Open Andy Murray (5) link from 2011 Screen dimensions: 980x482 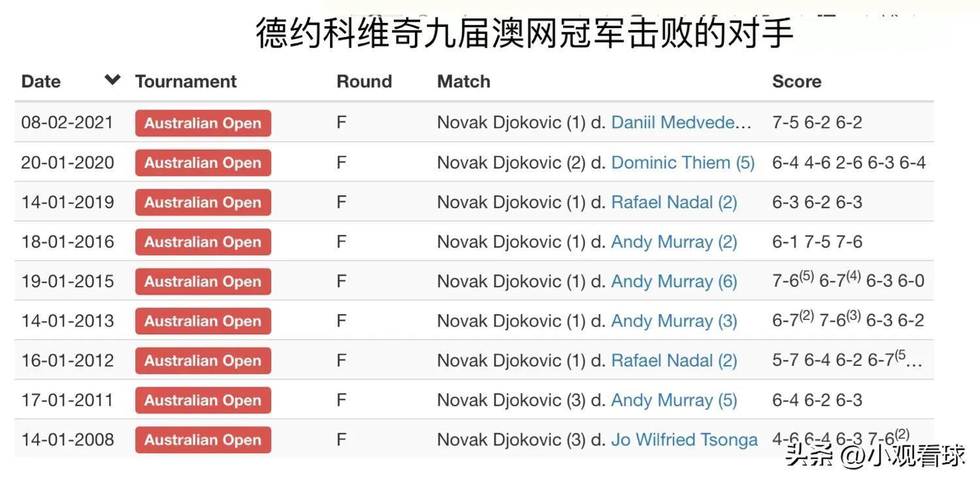coord(674,400)
